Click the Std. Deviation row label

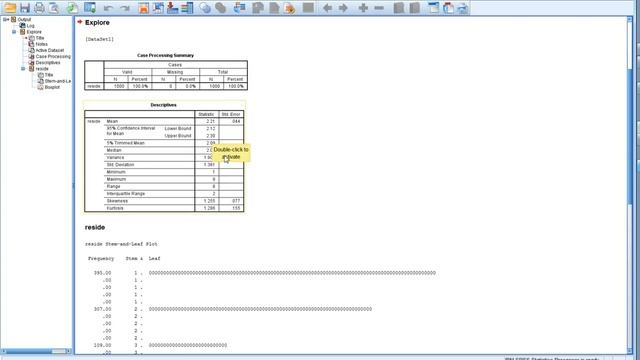click(120, 164)
